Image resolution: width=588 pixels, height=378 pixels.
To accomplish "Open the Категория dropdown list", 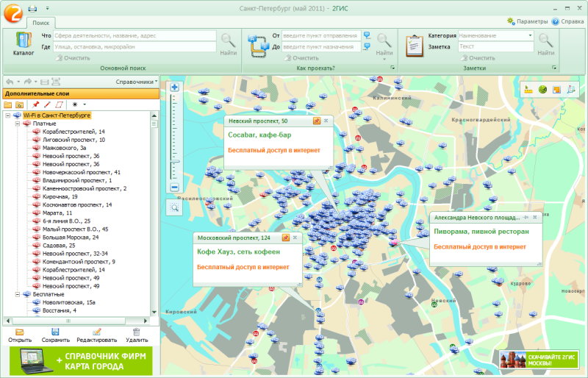I will pyautogui.click(x=530, y=35).
